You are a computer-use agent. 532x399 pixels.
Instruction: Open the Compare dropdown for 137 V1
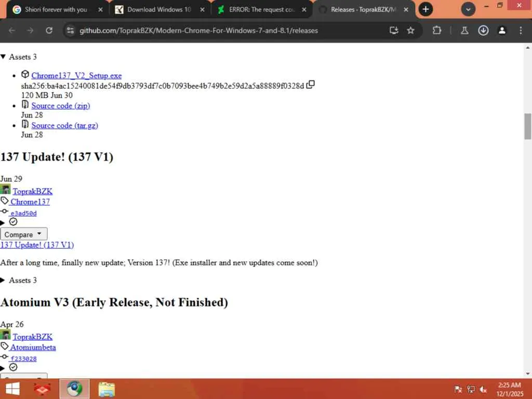tap(23, 234)
